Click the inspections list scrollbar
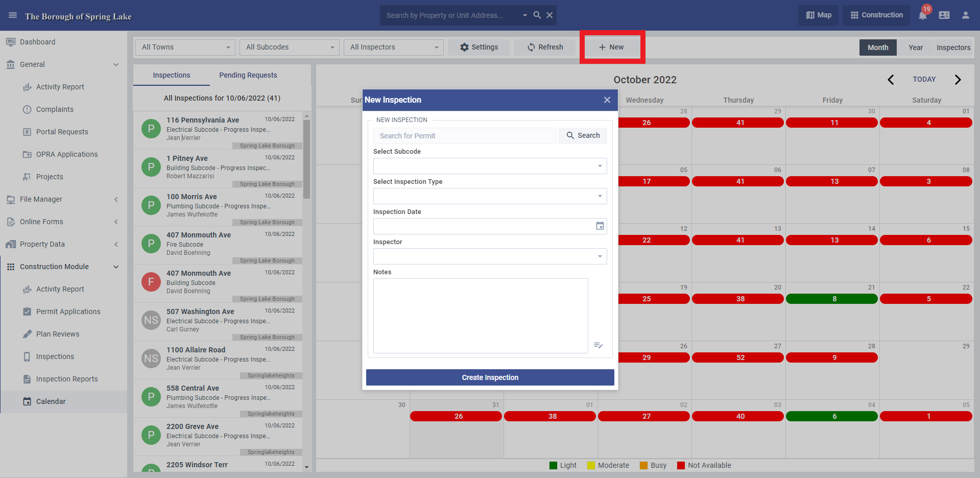The height and width of the screenshot is (478, 980). click(x=306, y=158)
